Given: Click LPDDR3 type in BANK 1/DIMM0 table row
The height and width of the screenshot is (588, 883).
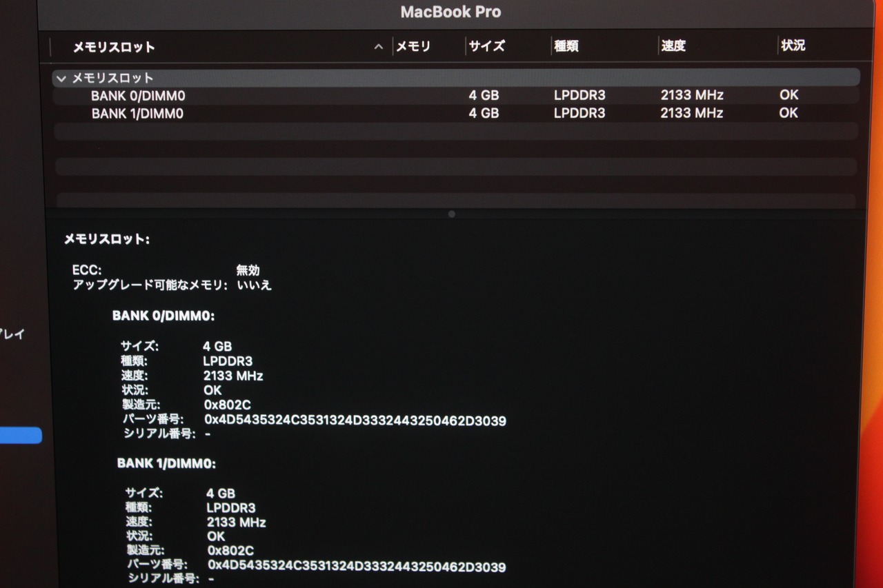Looking at the screenshot, I should click(x=579, y=113).
